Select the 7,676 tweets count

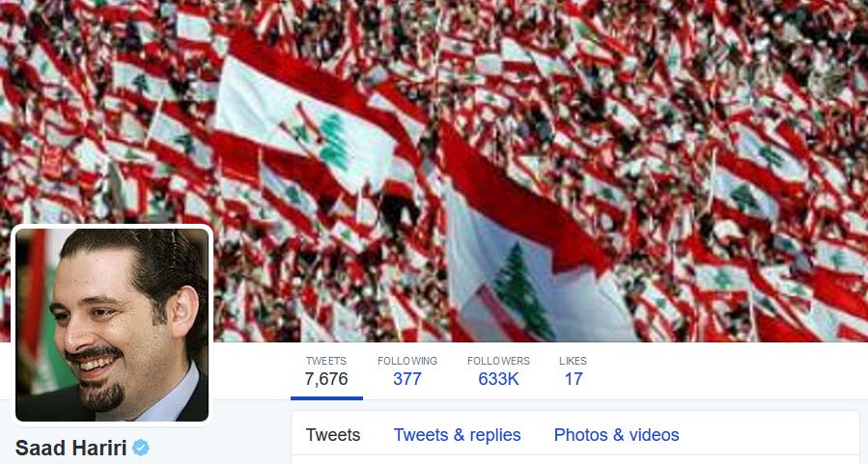coord(326,379)
